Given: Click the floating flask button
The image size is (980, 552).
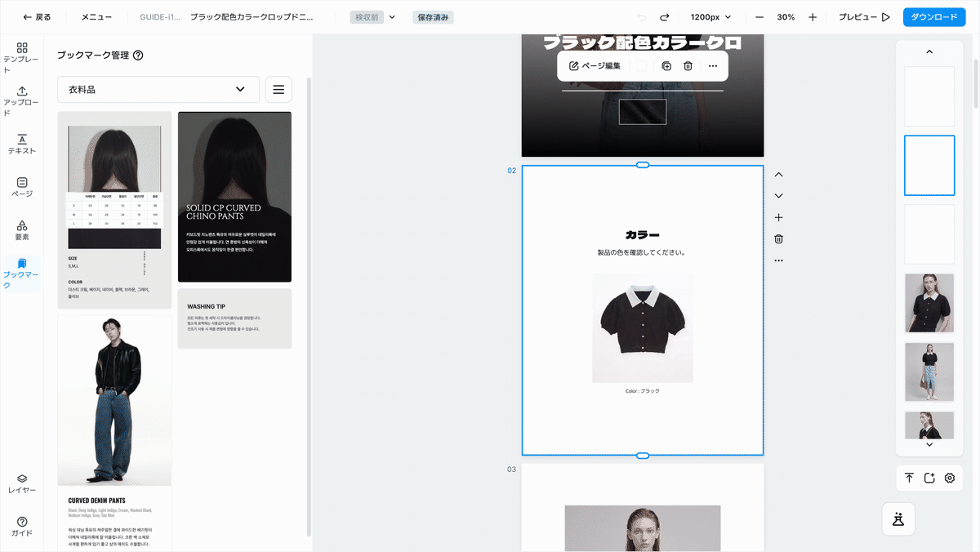Looking at the screenshot, I should click(x=898, y=519).
